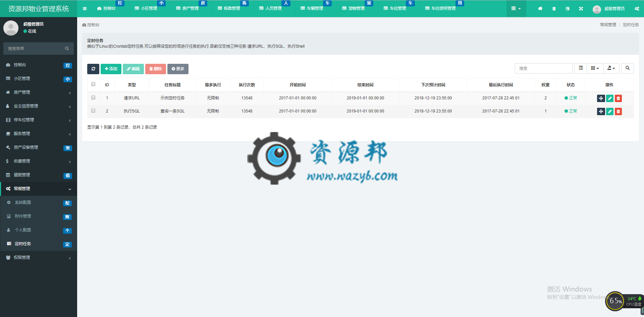Screen dimensions: 644x317
Task: Click the sidebar menu search magnifier icon
Action: coord(67,49)
